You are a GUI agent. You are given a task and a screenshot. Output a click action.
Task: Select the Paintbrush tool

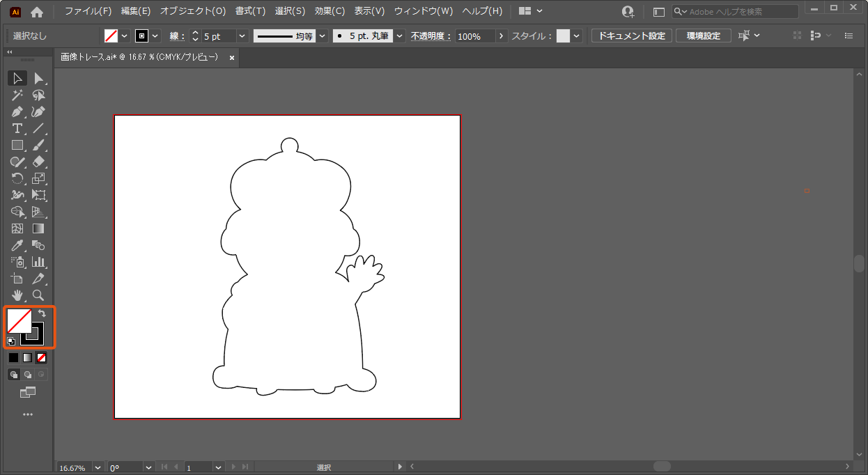point(39,146)
